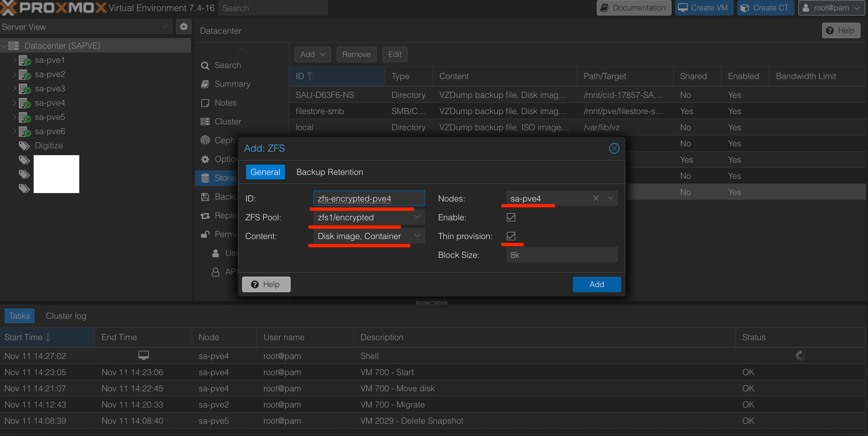This screenshot has width=868, height=436.
Task: Open the Content dropdown in the dialog
Action: point(417,236)
